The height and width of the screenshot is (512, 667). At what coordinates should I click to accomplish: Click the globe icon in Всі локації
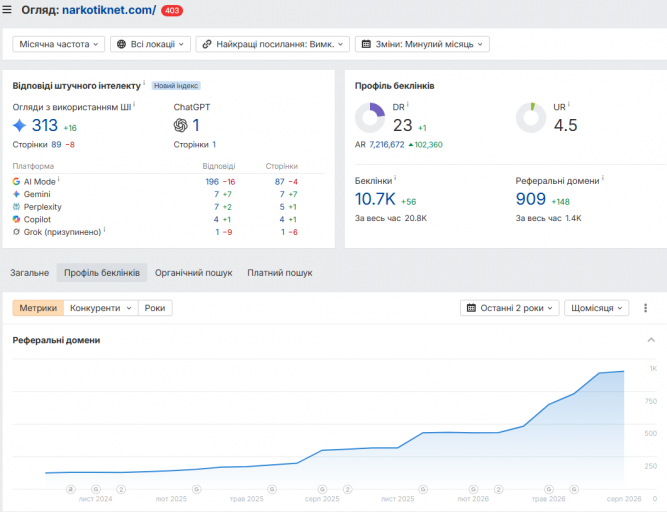(x=121, y=44)
